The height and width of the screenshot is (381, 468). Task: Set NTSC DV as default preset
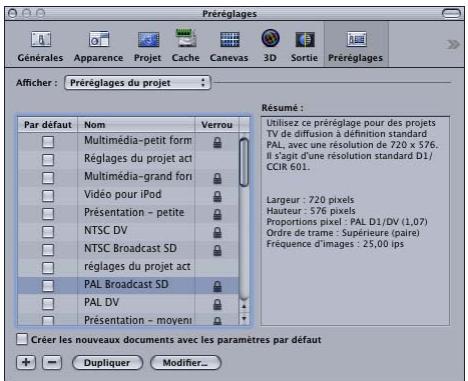pyautogui.click(x=48, y=232)
